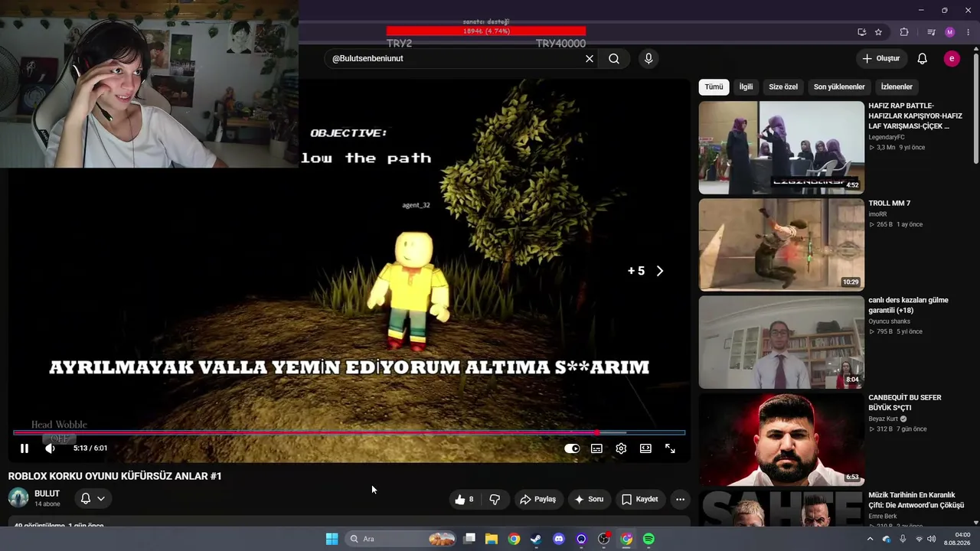Click the Oluştur create button
Viewport: 980px width, 551px height.
coord(881,59)
